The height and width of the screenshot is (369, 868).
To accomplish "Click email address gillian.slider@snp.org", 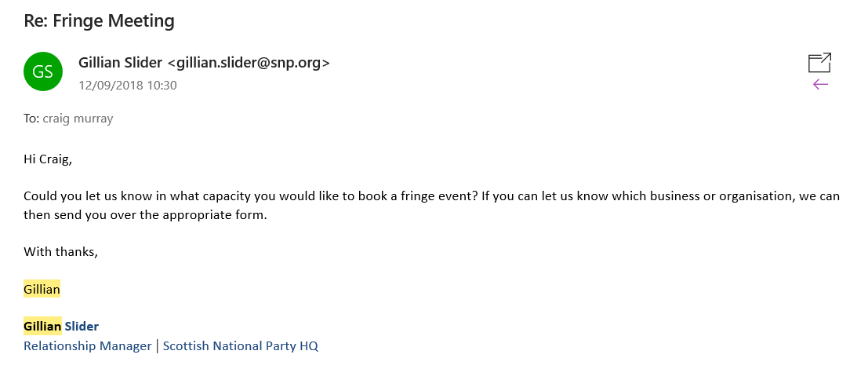I will pyautogui.click(x=249, y=63).
